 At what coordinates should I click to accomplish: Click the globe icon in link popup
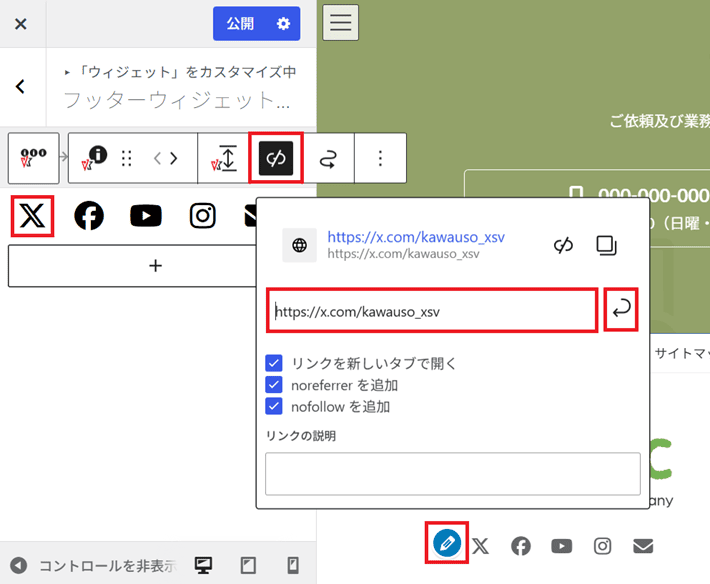coord(299,245)
